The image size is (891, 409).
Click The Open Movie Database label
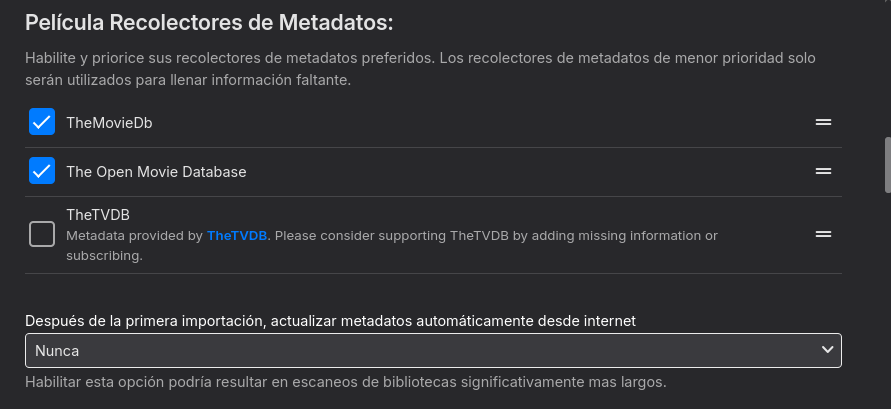(156, 172)
